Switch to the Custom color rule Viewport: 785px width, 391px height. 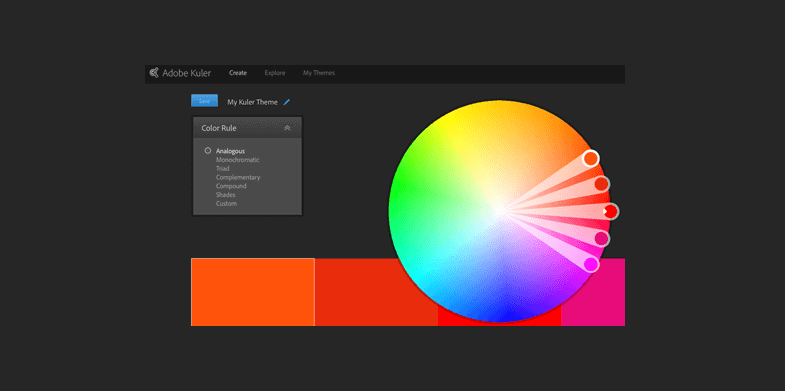[x=226, y=204]
